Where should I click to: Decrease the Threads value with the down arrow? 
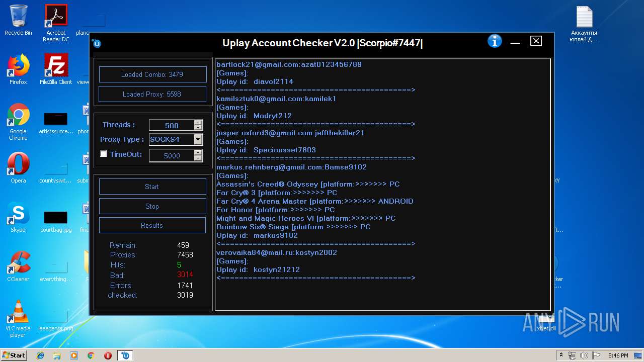tap(198, 128)
